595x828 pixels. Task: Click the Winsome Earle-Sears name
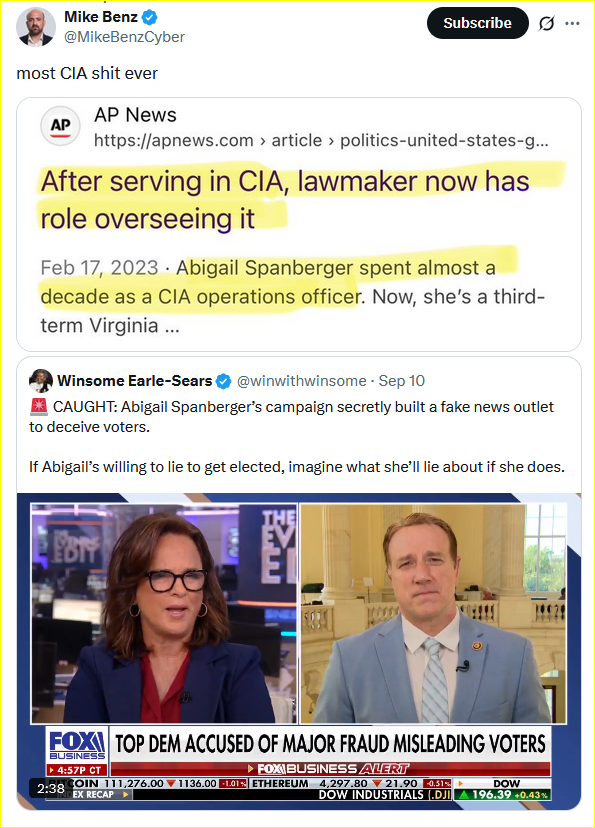point(135,381)
